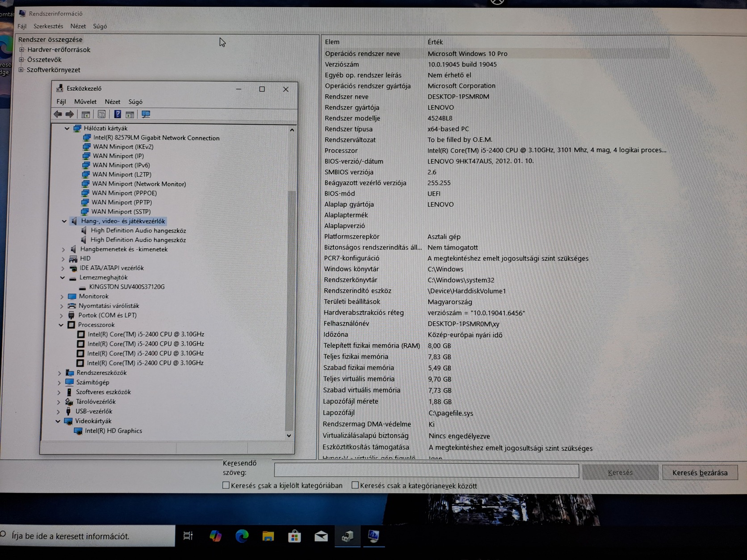Expand Összetevők in System Information tree
The height and width of the screenshot is (560, 747).
point(21,59)
